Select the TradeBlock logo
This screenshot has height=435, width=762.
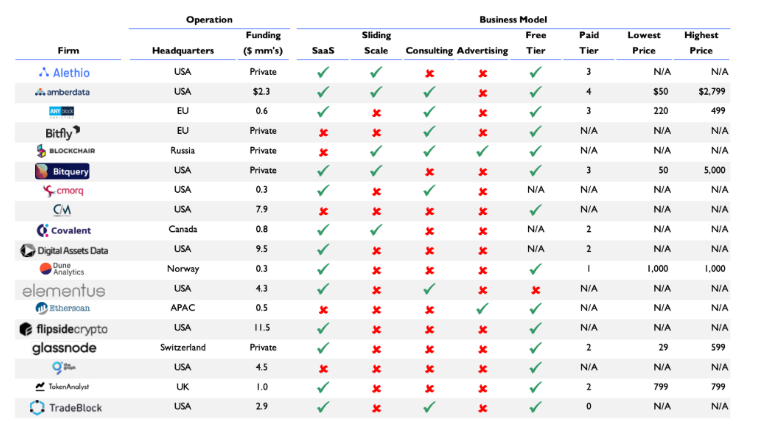[63, 407]
